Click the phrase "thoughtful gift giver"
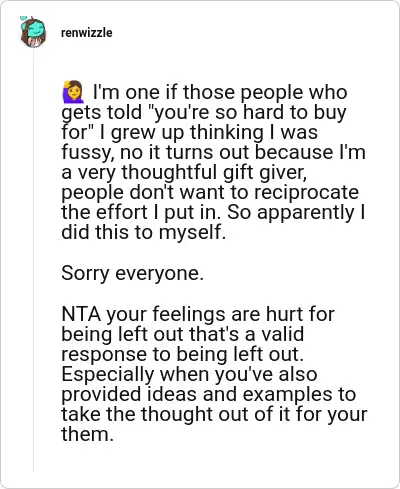400x489 pixels. click(x=213, y=172)
